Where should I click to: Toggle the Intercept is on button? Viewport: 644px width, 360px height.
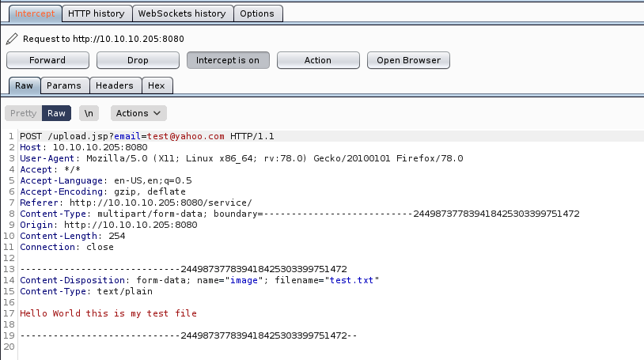228,60
